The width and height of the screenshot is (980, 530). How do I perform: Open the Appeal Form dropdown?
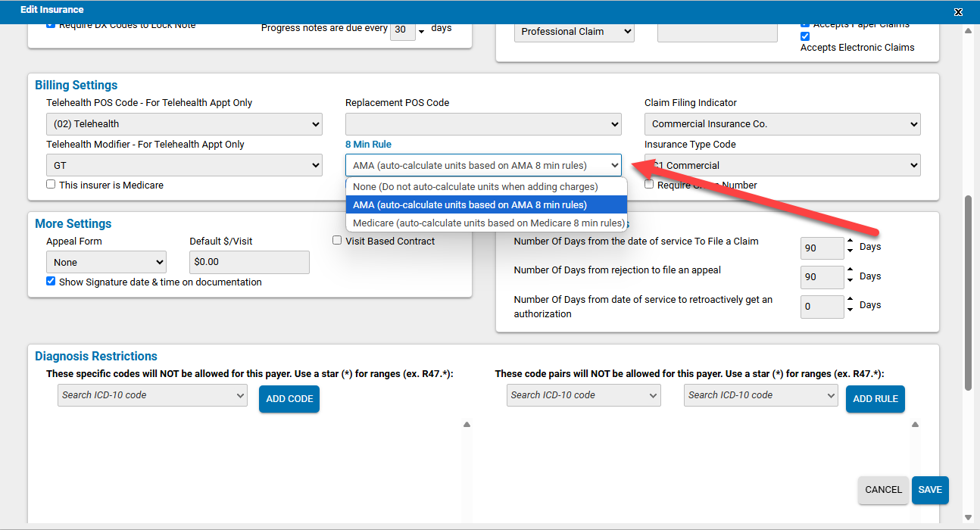click(x=106, y=261)
